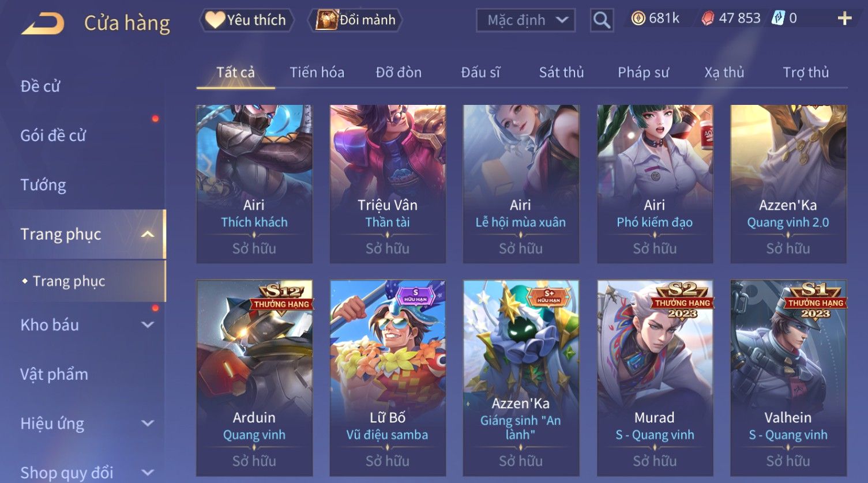Open the search magnifier icon
868x483 pixels.
(x=602, y=21)
